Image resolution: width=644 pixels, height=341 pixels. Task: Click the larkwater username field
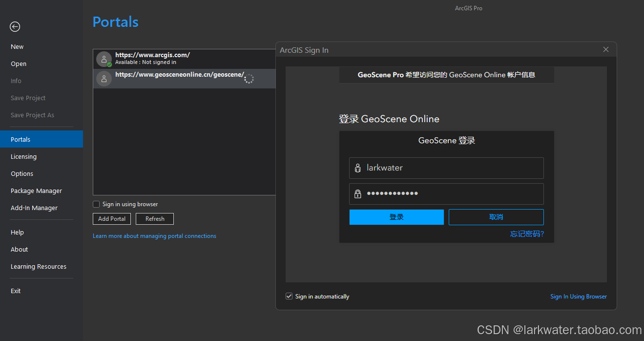click(446, 168)
